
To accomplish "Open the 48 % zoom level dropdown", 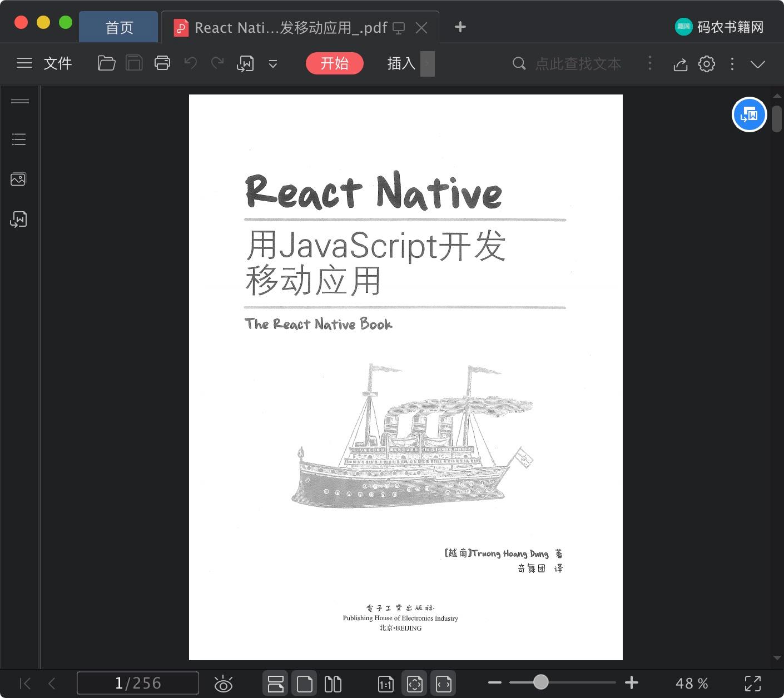I will (x=692, y=683).
